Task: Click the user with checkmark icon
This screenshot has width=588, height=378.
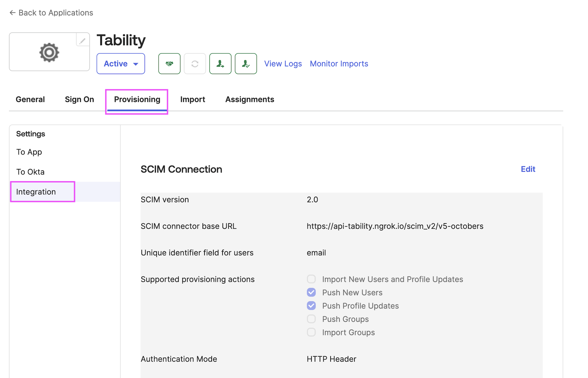Action: (x=246, y=64)
